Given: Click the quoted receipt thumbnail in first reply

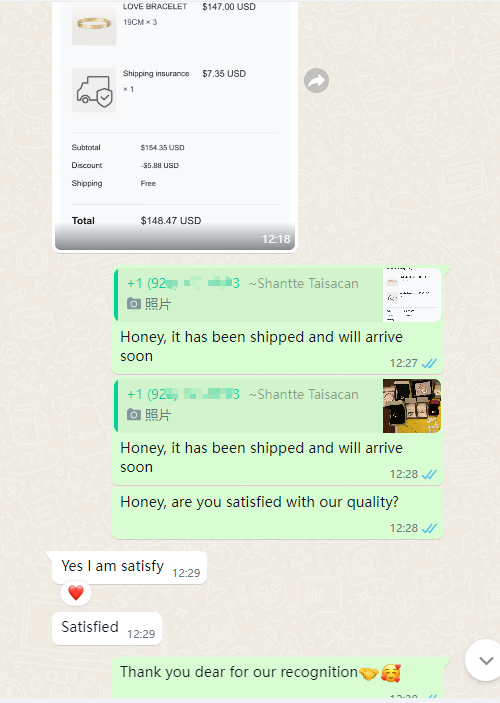Looking at the screenshot, I should tap(412, 295).
